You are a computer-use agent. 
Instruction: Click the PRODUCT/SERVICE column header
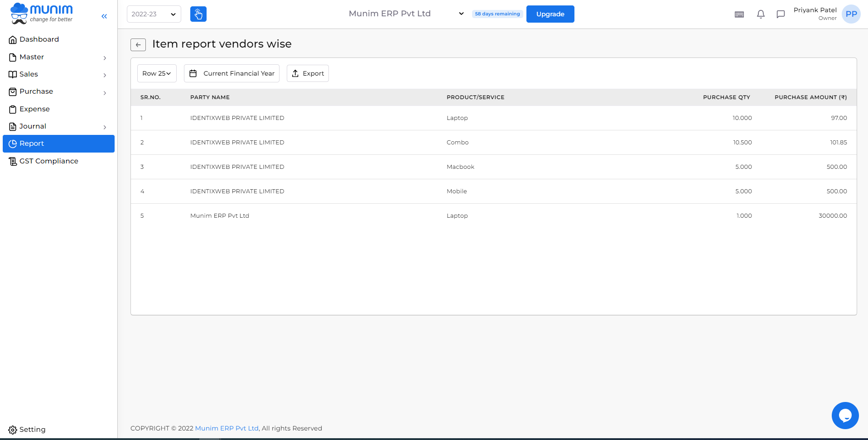click(x=475, y=97)
